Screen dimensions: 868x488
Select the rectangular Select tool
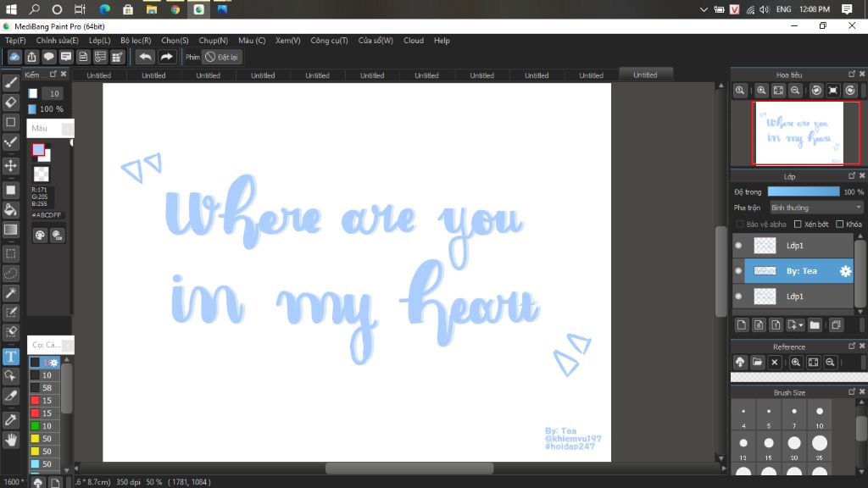coord(10,254)
